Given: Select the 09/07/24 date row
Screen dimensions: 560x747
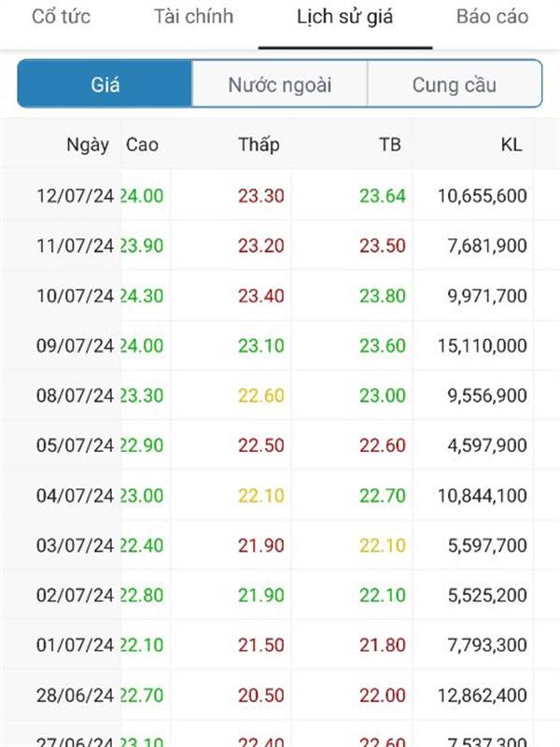Looking at the screenshot, I should tap(280, 345).
